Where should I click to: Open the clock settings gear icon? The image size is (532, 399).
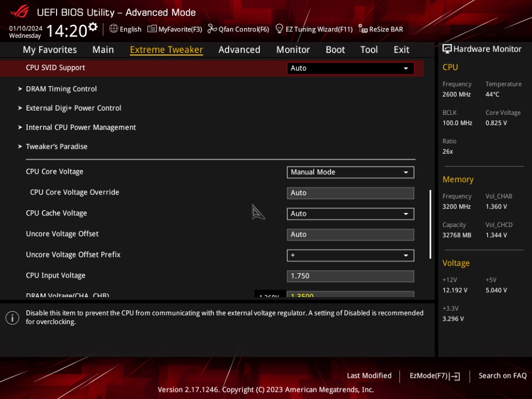(93, 26)
